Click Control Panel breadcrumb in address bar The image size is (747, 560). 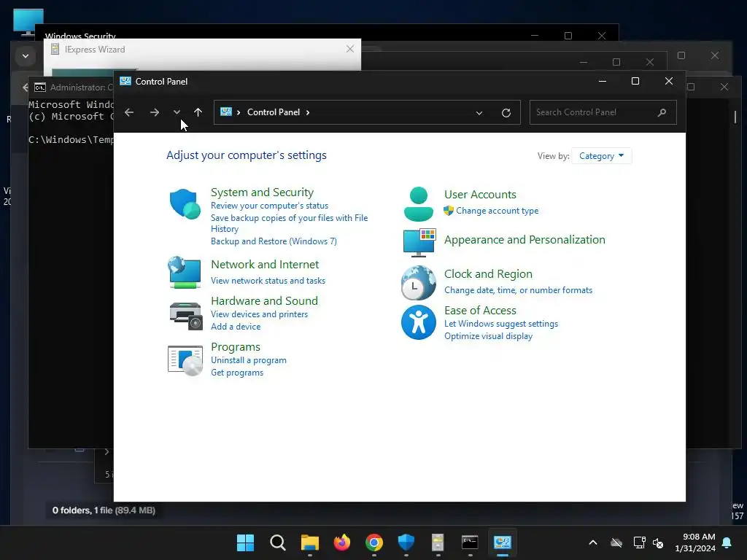coord(274,112)
